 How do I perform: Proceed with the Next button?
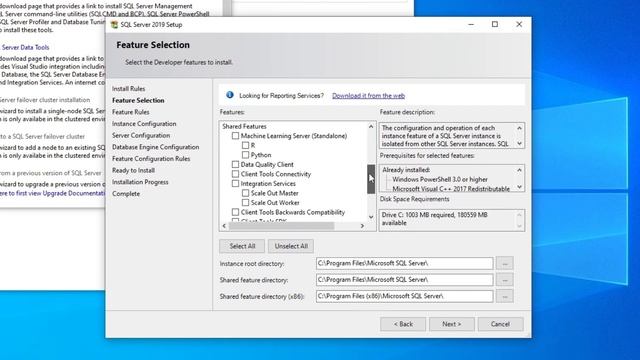pos(451,324)
